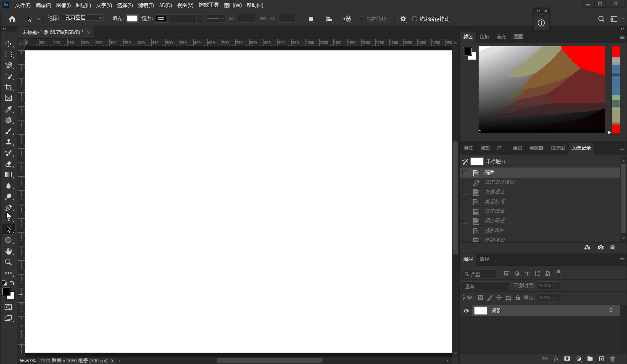Open the Edit Toolbar three-dots button
This screenshot has width=627, height=364.
[8, 273]
